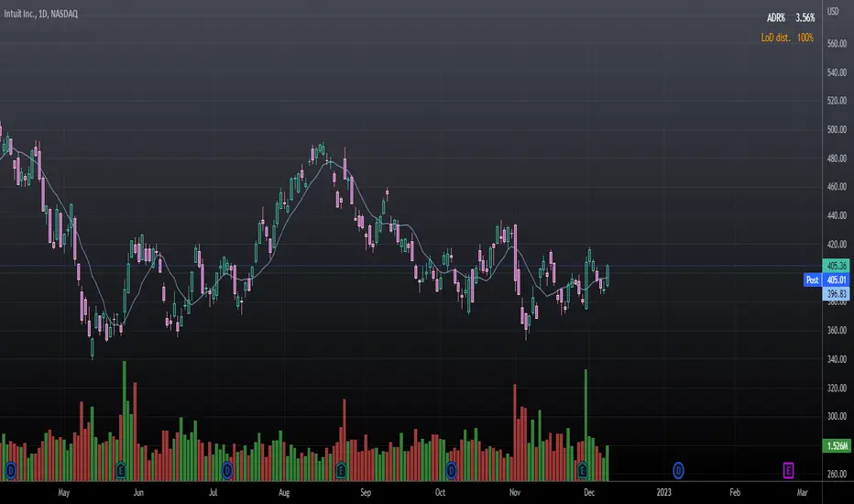Click the 560.00 price axis label

(837, 44)
